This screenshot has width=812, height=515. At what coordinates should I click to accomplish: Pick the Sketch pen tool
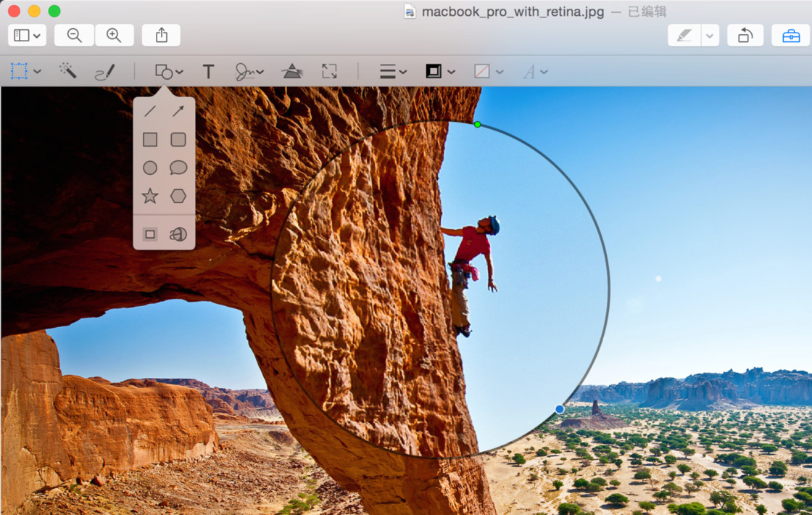click(x=104, y=72)
